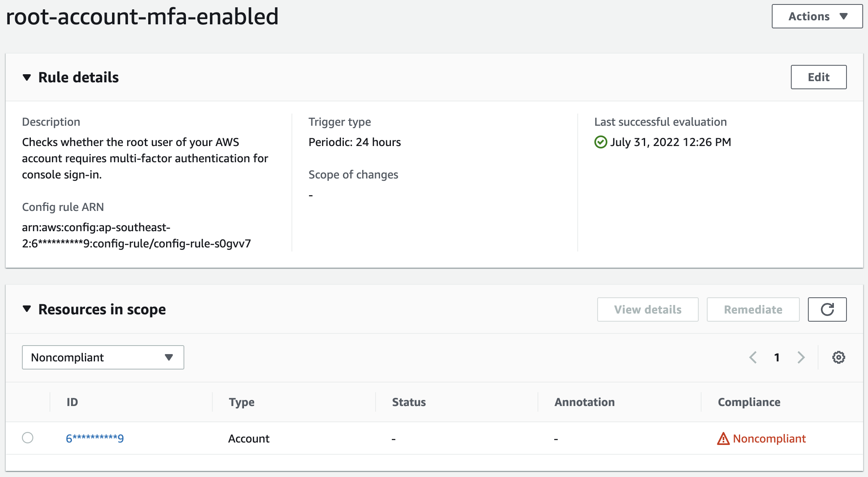Click the Remediate button

753,309
